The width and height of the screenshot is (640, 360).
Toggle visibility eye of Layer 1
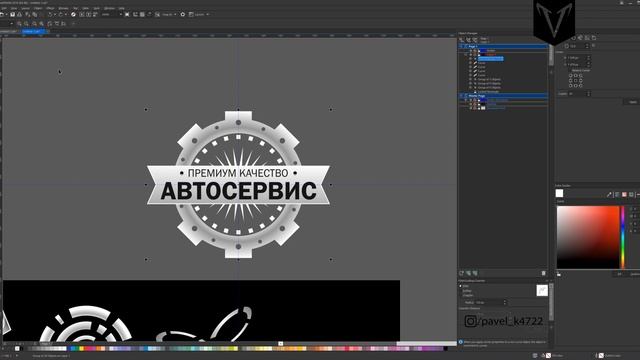click(x=471, y=54)
